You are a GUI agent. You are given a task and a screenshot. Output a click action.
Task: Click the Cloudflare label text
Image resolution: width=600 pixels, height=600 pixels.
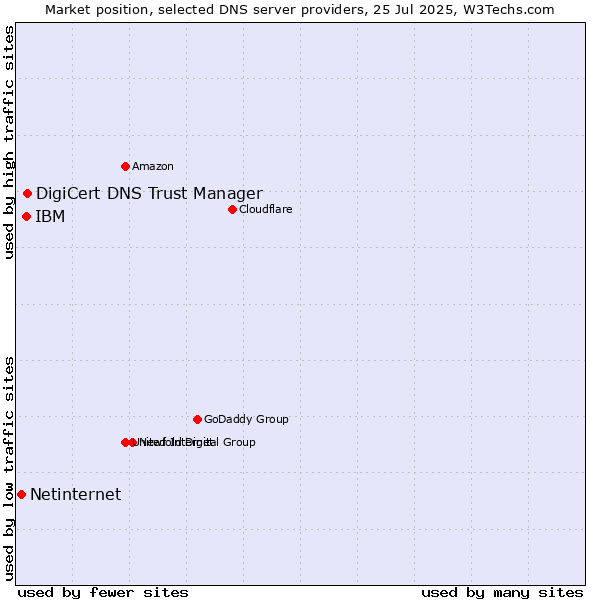coord(266,209)
